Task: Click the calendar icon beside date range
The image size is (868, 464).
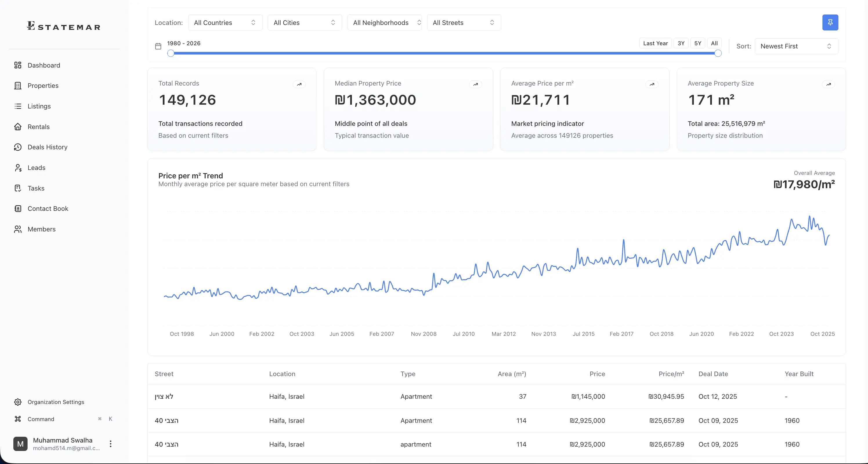Action: (x=158, y=46)
